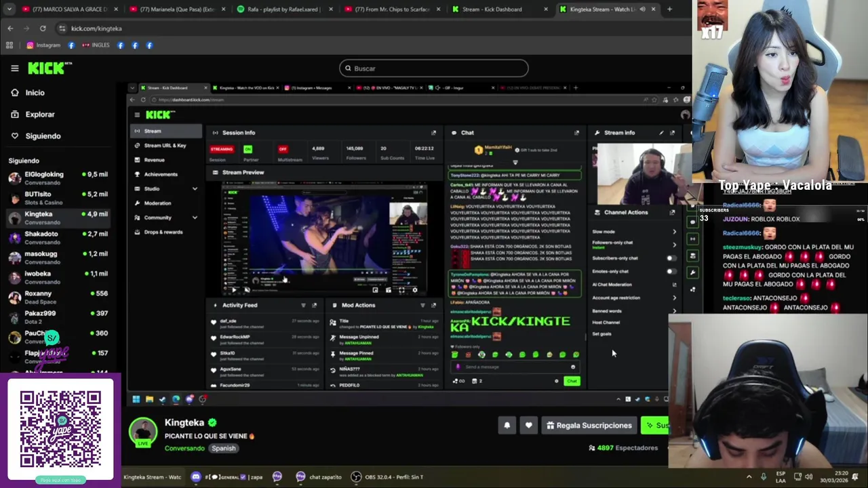Viewport: 868px width, 488px height.
Task: Switch to From Mr. Chips to Scarface tab
Action: [392, 9]
